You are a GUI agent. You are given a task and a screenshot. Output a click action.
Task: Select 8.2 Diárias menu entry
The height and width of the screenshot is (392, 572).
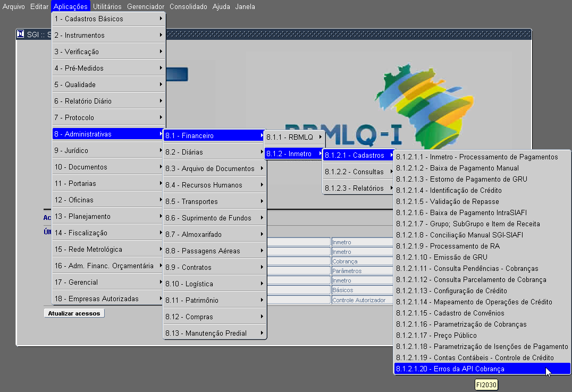pos(215,152)
